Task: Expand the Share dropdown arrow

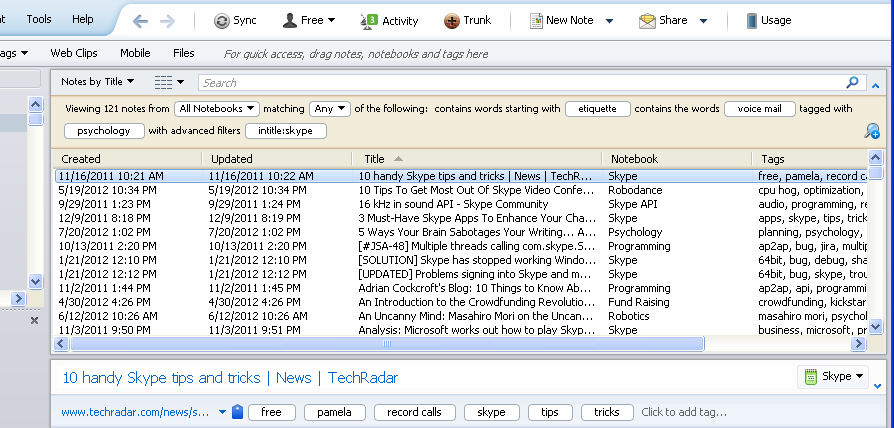Action: 703,21
